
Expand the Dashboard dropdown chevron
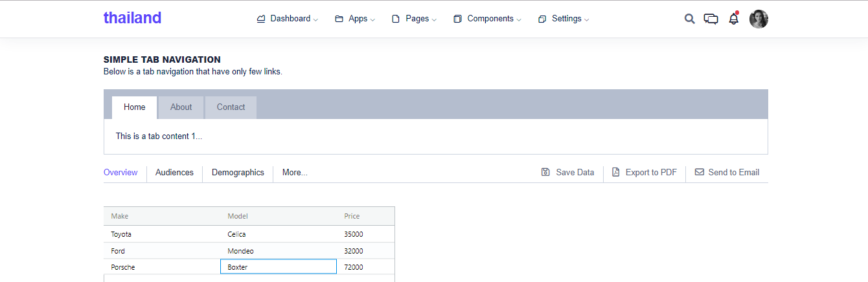pyautogui.click(x=315, y=19)
